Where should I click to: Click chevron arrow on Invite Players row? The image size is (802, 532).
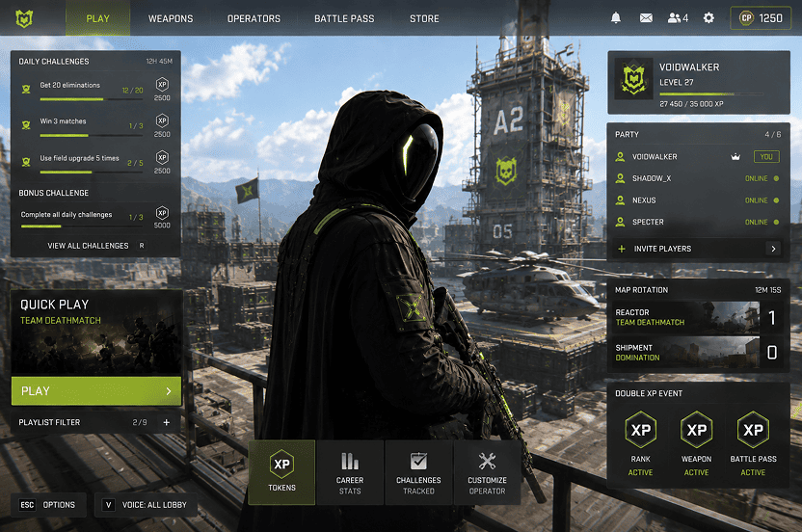pos(773,249)
